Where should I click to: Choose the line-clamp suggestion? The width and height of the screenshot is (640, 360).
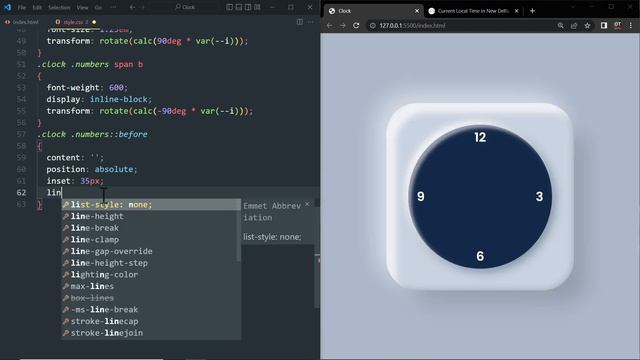pos(151,240)
